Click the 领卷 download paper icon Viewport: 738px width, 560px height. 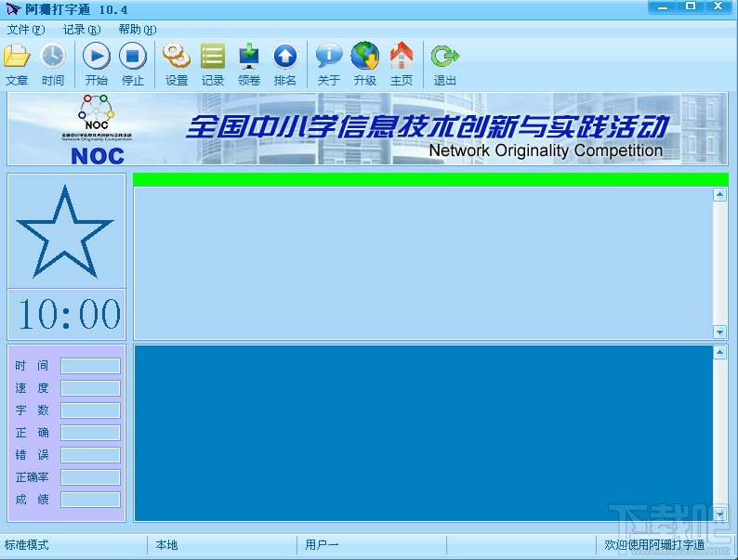[x=249, y=57]
